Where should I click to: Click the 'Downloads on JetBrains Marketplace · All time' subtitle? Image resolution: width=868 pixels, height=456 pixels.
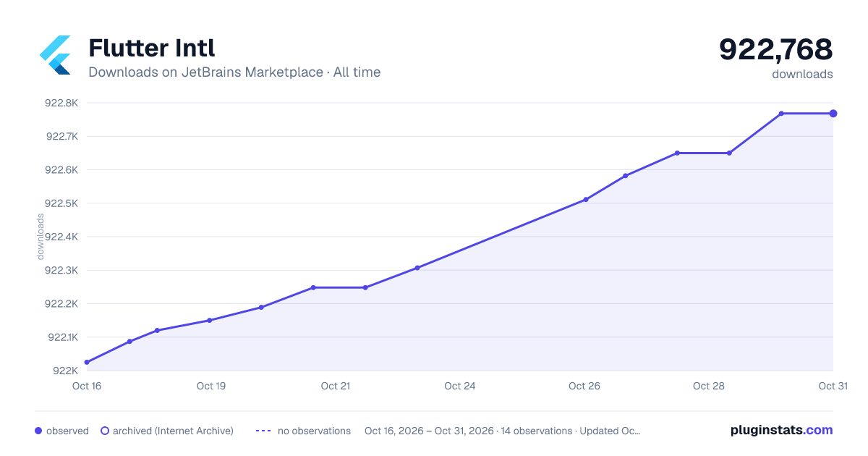(234, 72)
